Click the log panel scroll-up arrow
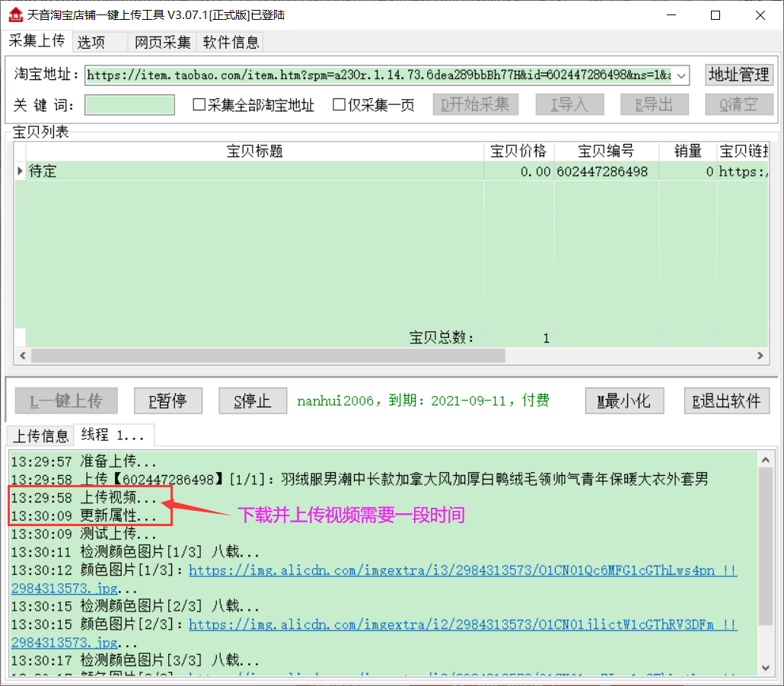784x686 pixels. pos(766,458)
